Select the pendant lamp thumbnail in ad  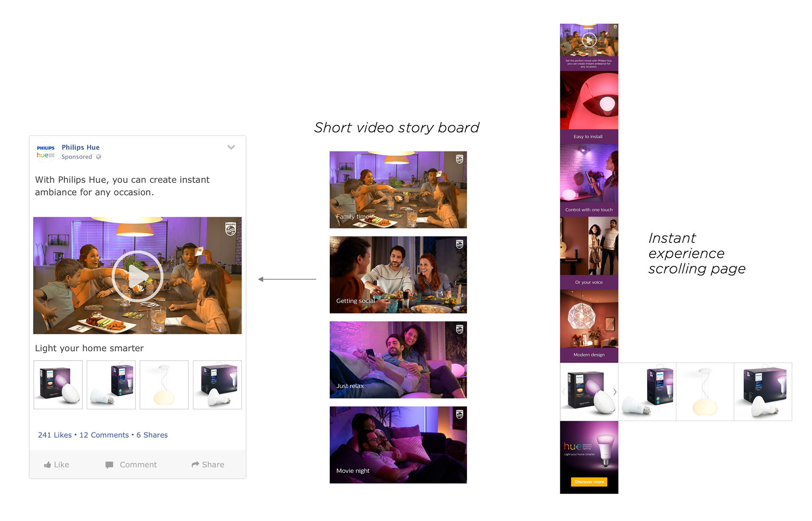164,385
